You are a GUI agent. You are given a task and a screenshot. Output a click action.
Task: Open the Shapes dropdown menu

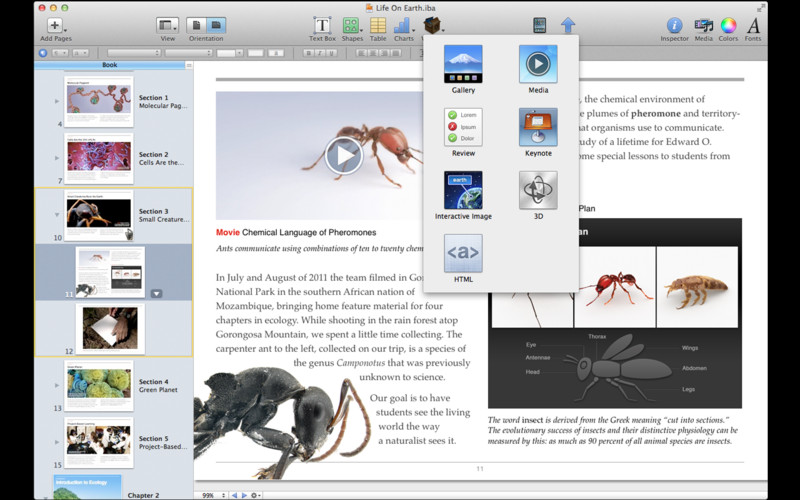(352, 27)
